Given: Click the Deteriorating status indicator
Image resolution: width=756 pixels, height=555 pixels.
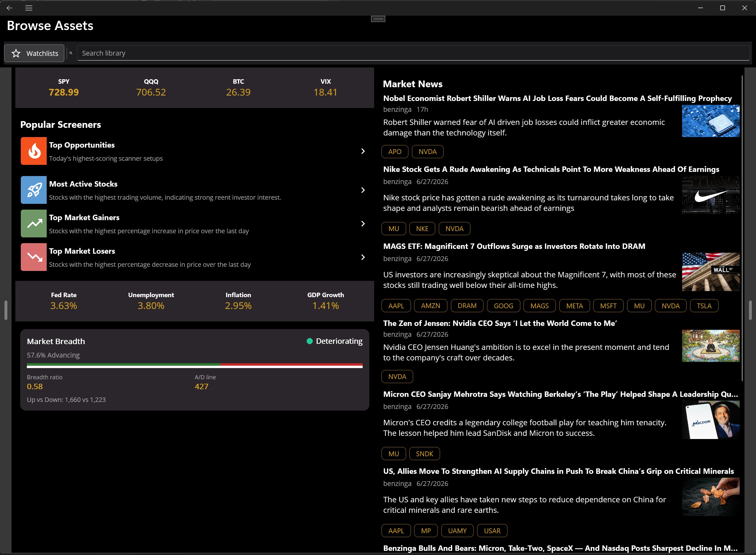Looking at the screenshot, I should click(x=335, y=341).
